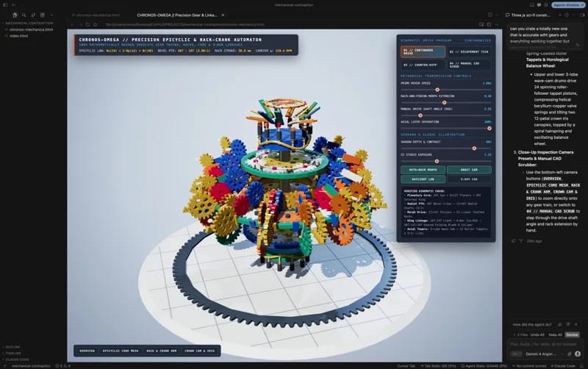The width and height of the screenshot is (588, 369).
Task: Click the Review button
Action: 573,334
